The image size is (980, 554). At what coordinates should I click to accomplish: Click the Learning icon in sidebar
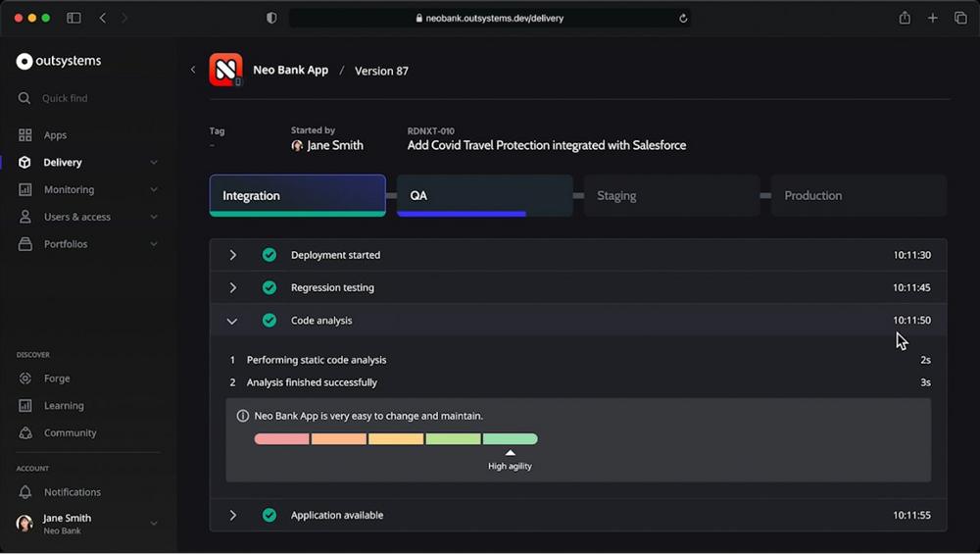coord(25,406)
